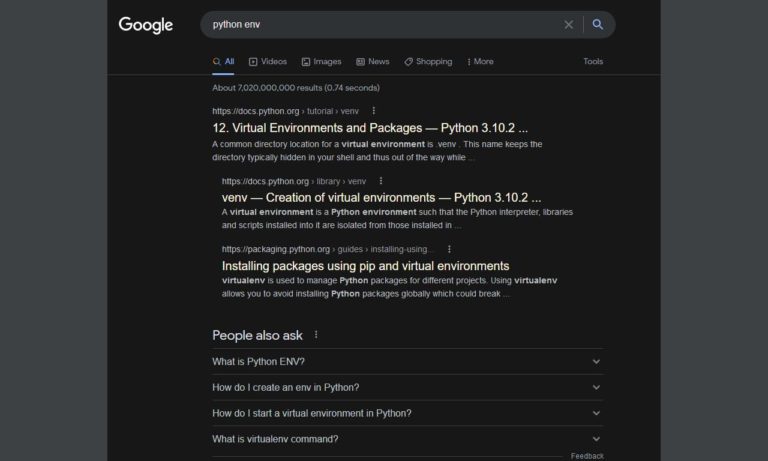Open Installing packages using pip result
This screenshot has width=768, height=461.
click(x=365, y=266)
